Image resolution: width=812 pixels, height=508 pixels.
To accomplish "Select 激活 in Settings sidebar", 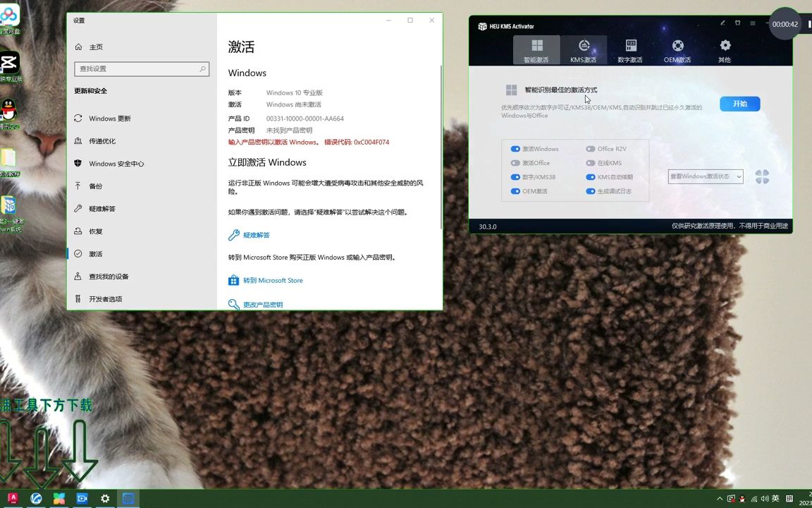I will coord(142,253).
